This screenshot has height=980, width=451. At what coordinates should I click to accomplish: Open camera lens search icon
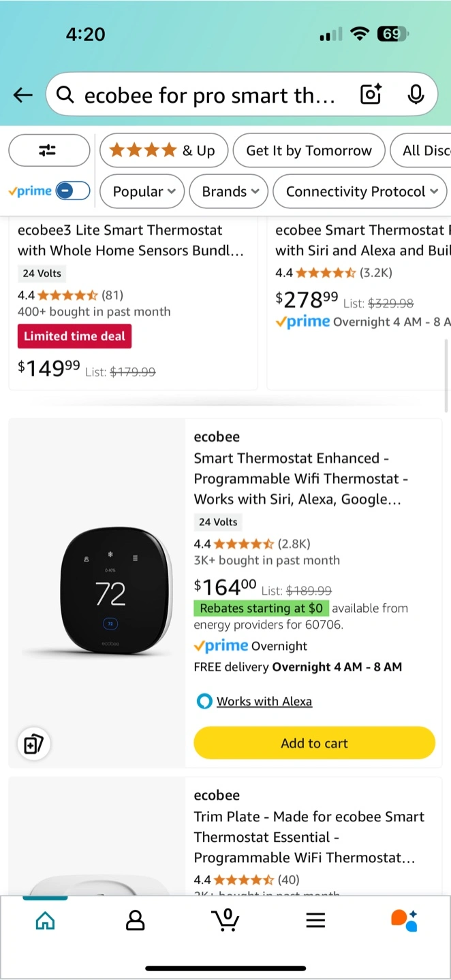coord(371,95)
